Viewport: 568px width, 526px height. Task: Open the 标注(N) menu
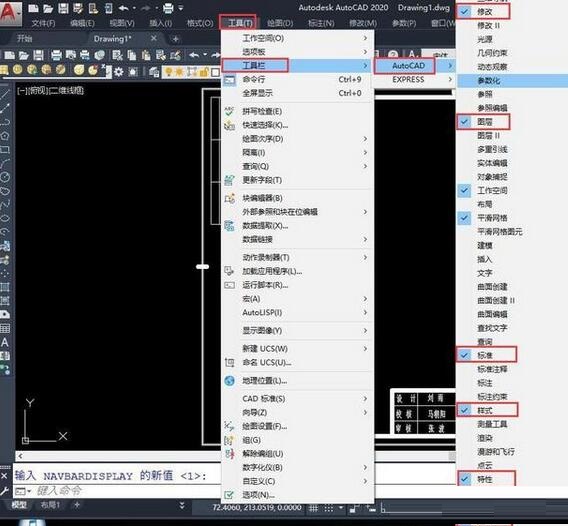coord(321,23)
